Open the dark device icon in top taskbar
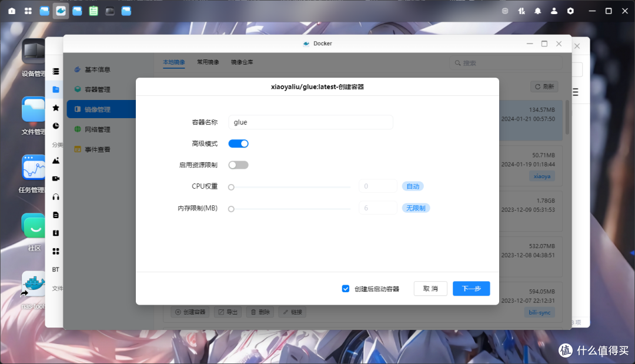This screenshot has width=635, height=364. coord(110,11)
